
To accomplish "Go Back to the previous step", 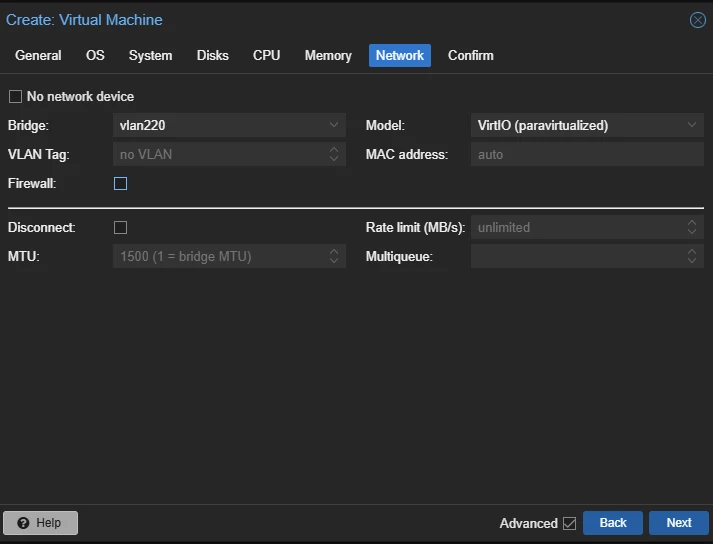I will click(x=613, y=523).
